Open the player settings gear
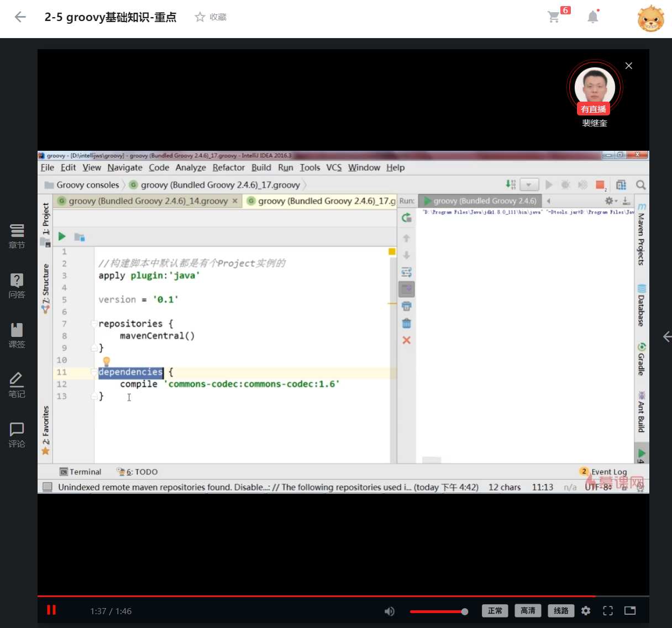Viewport: 672px width, 628px height. pos(586,610)
